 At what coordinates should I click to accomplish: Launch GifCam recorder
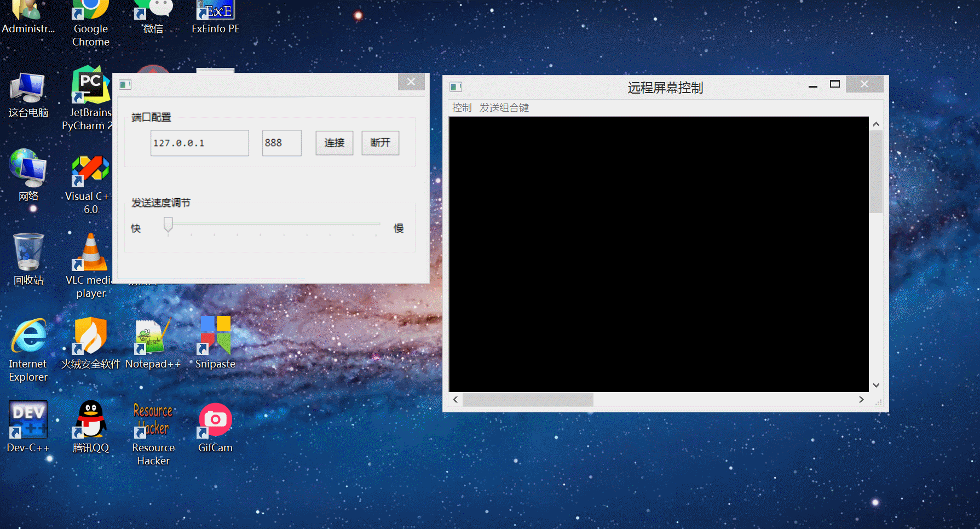pos(215,419)
